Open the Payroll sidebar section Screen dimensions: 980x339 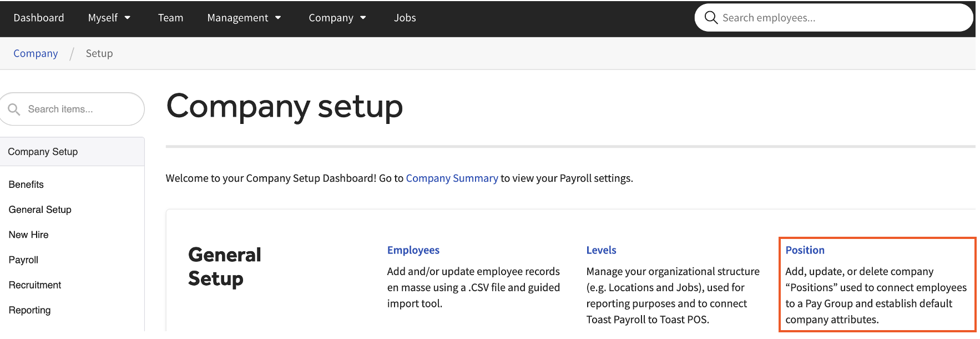23,260
